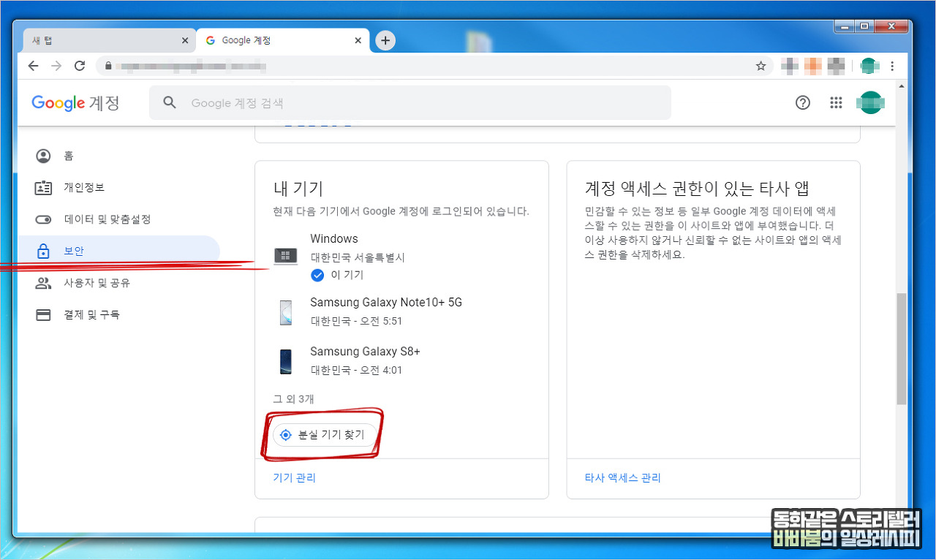This screenshot has height=560, width=936.
Task: Open the account profile avatar in header
Action: pos(870,103)
